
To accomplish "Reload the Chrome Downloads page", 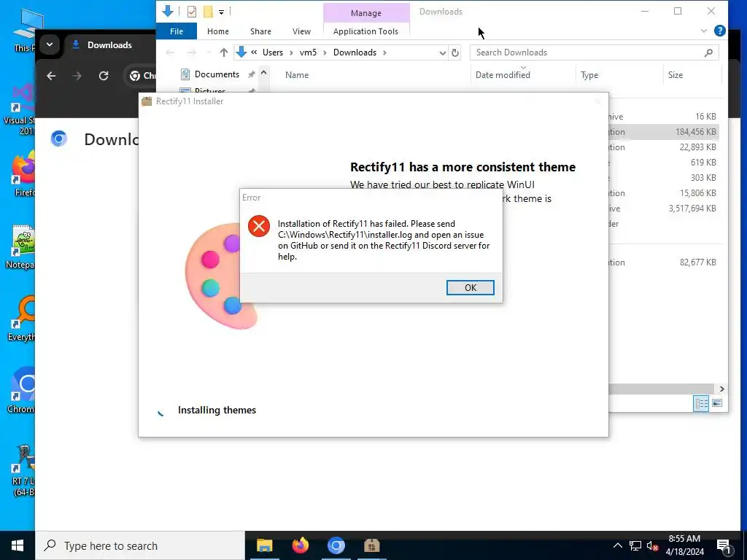I will 104,76.
